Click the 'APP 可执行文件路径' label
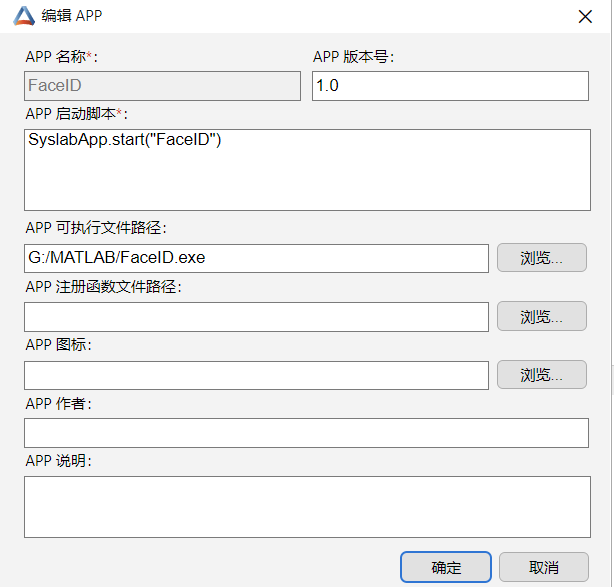The width and height of the screenshot is (614, 587). pyautogui.click(x=96, y=228)
